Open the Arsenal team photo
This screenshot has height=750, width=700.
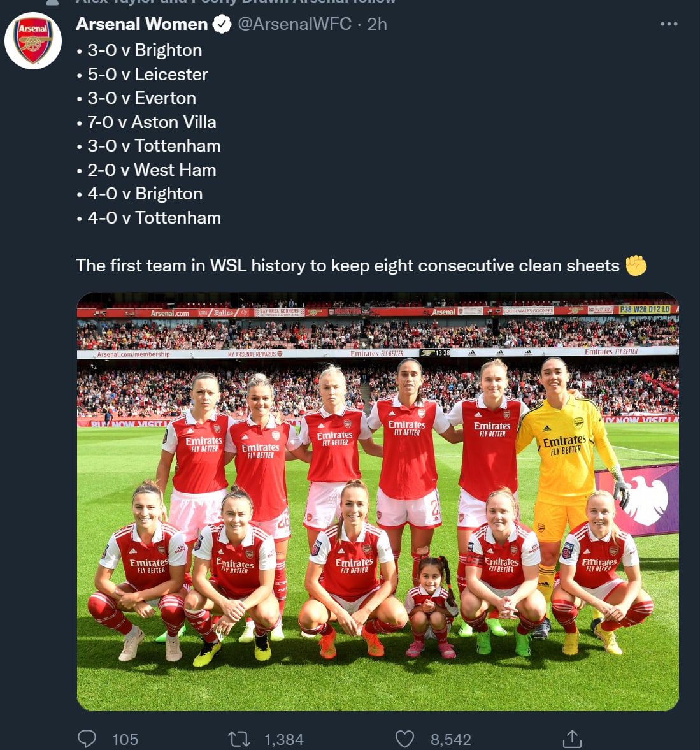coord(378,501)
